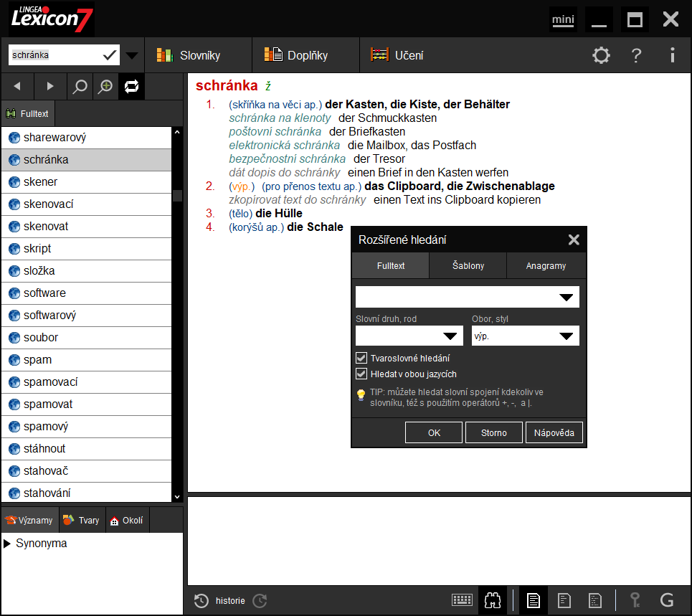The image size is (692, 616).
Task: Switch to the Anagramy tab
Action: click(546, 265)
